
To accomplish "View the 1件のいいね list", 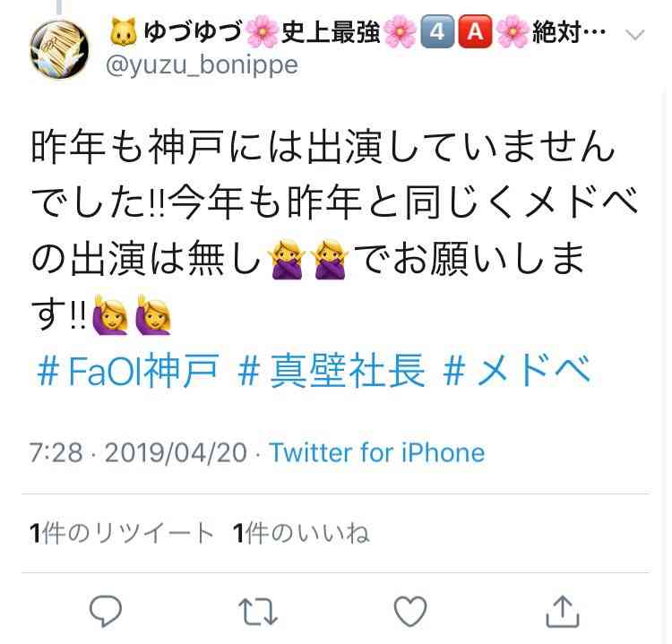I will coord(301,533).
